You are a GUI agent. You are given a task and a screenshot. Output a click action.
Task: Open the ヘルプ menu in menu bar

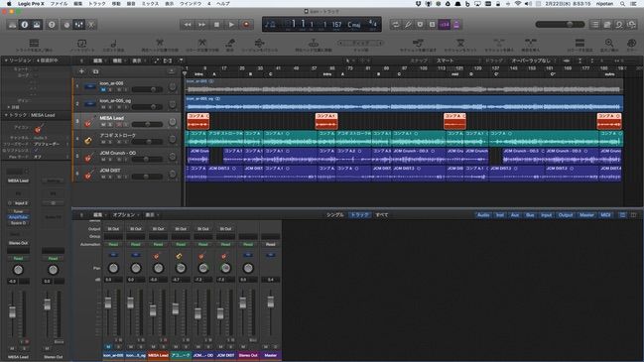[223, 4]
